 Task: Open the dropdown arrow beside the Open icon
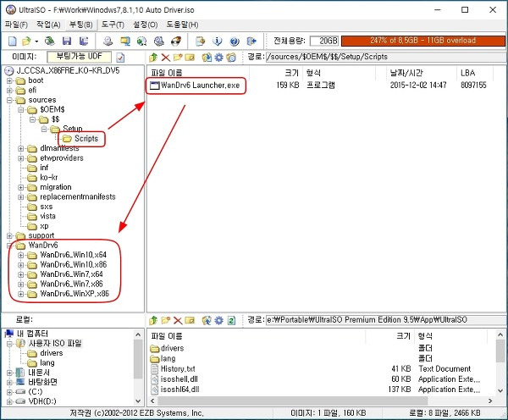[36, 41]
